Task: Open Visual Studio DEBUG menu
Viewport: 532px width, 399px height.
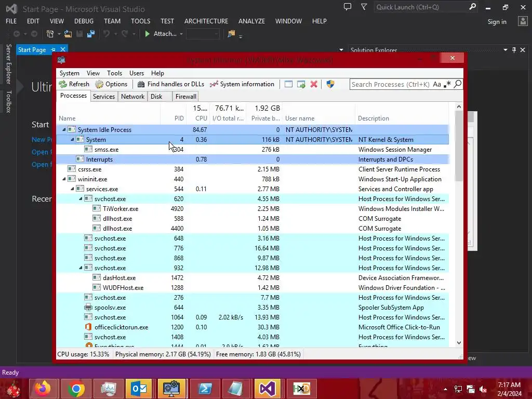Action: [84, 21]
